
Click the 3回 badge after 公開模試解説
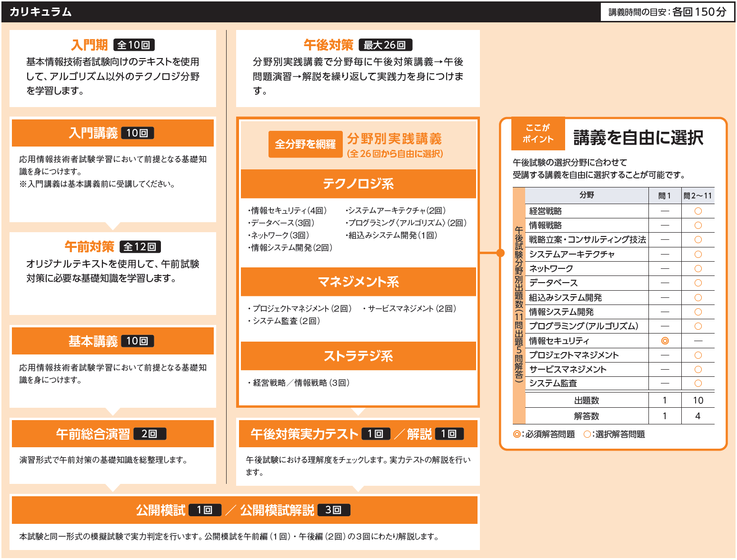point(334,510)
